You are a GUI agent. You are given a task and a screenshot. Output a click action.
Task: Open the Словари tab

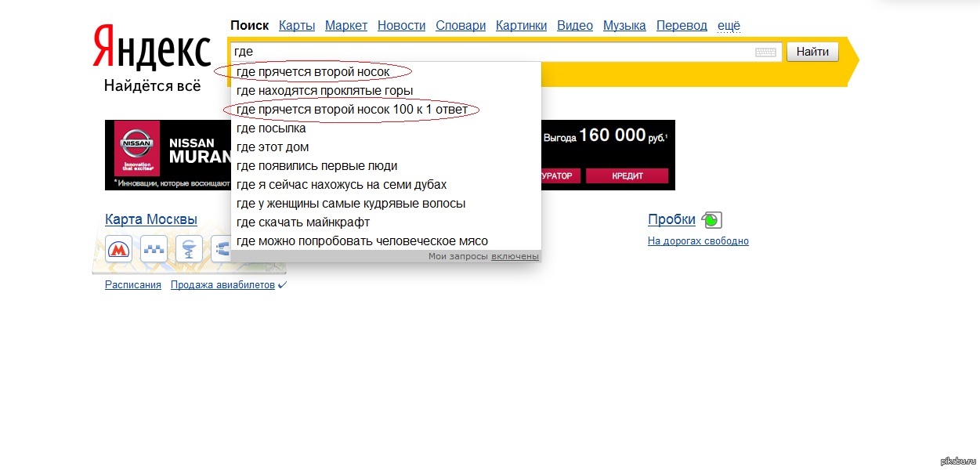[x=461, y=26]
